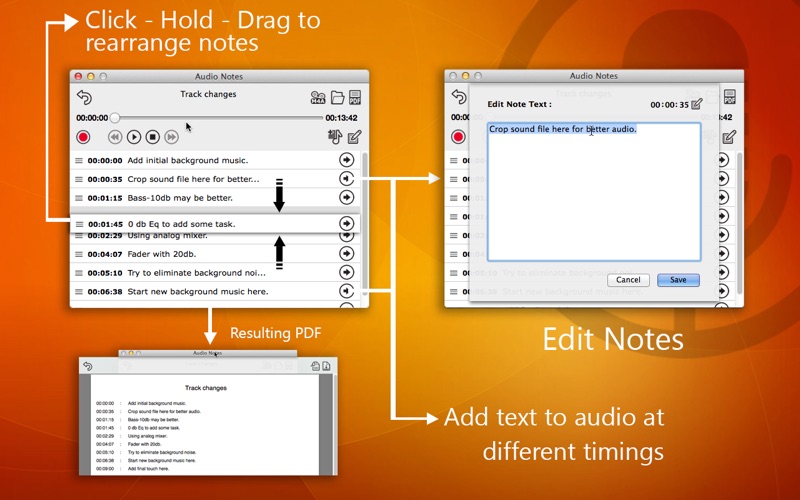Select the note text 'Bass-10db may be better.'
The height and width of the screenshot is (500, 800).
click(x=180, y=198)
